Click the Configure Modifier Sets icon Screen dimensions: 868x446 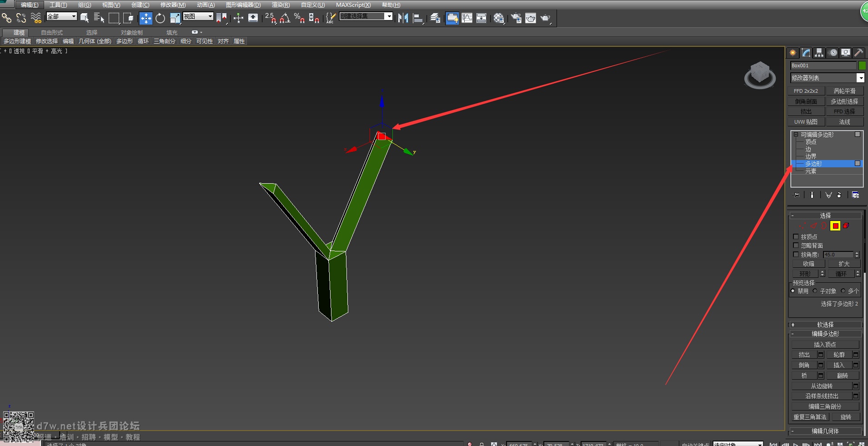coord(856,195)
